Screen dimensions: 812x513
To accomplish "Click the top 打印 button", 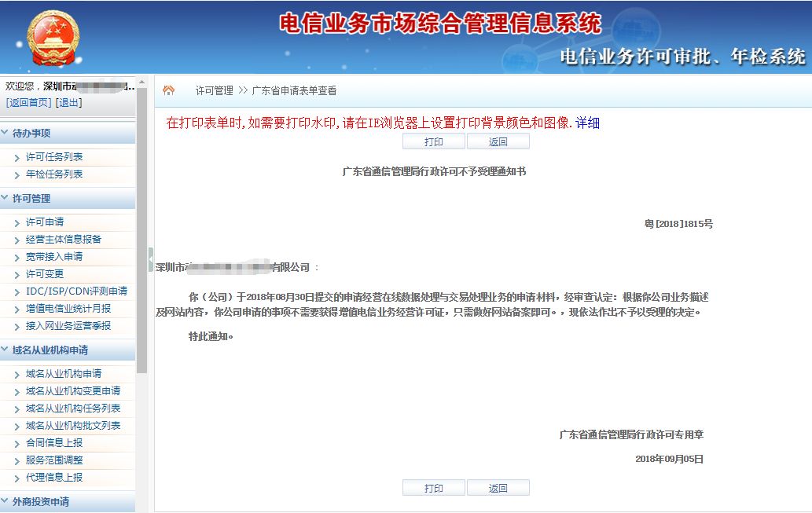I will (433, 141).
